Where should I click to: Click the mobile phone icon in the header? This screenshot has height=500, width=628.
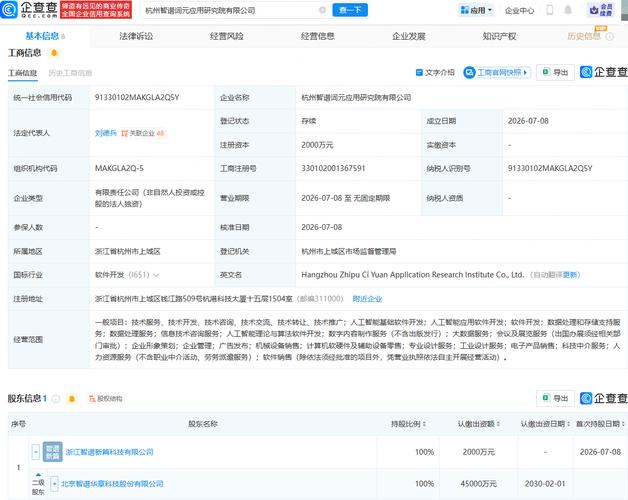(550, 10)
